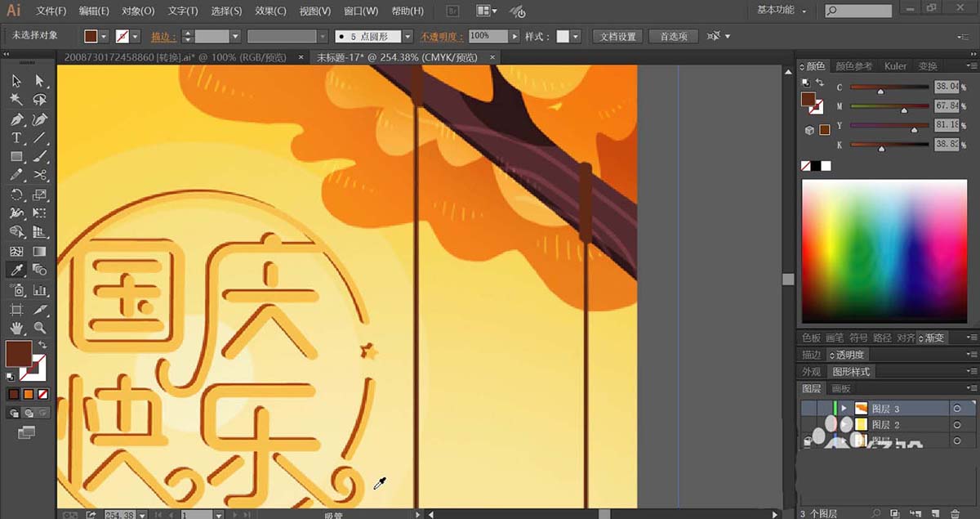The height and width of the screenshot is (519, 980).
Task: Toggle visibility of 图层 3
Action: click(x=808, y=408)
